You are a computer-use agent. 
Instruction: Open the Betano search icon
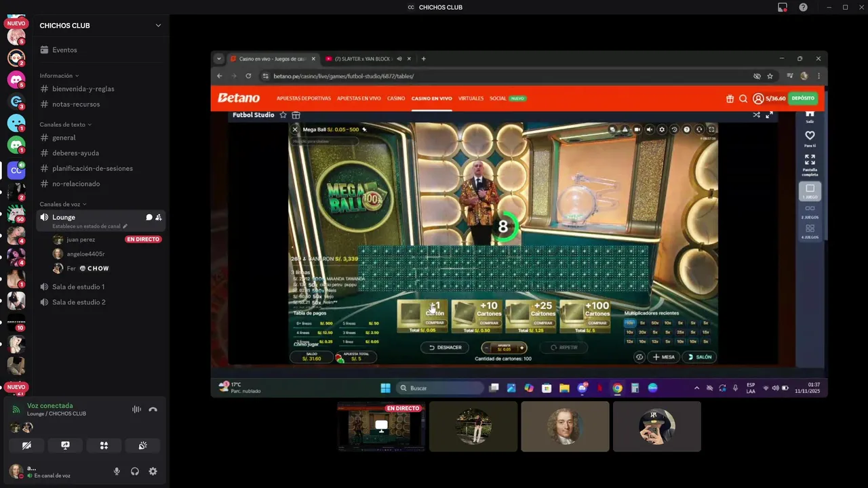click(743, 98)
